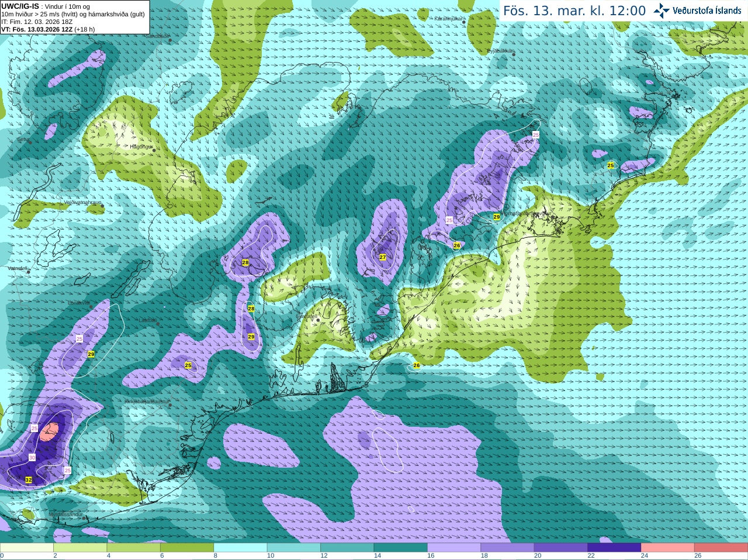Viewport: 748px width, 560px height.
Task: Click the 'UWC/IG-IS : Vindur í 10m og' title
Action: click(46, 6)
